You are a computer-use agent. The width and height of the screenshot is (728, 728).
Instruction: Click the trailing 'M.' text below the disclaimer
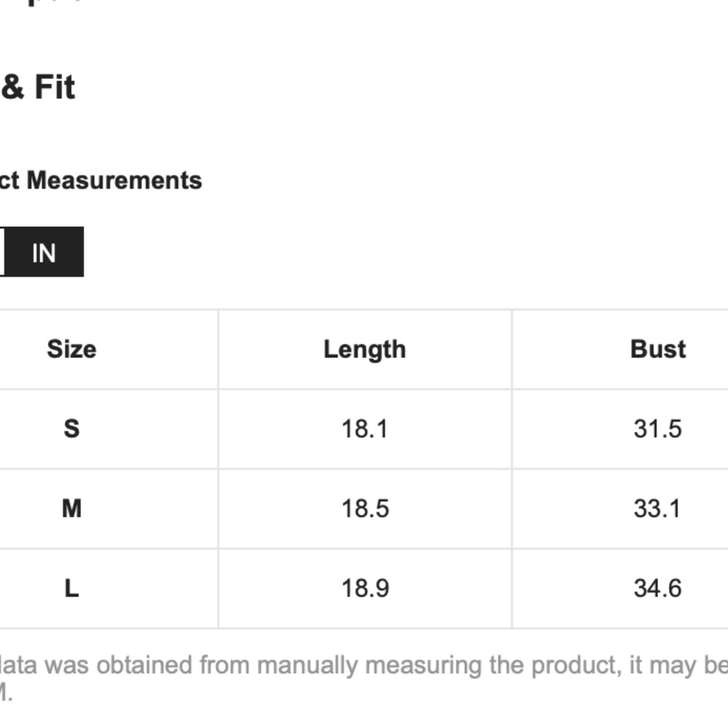tap(6, 693)
